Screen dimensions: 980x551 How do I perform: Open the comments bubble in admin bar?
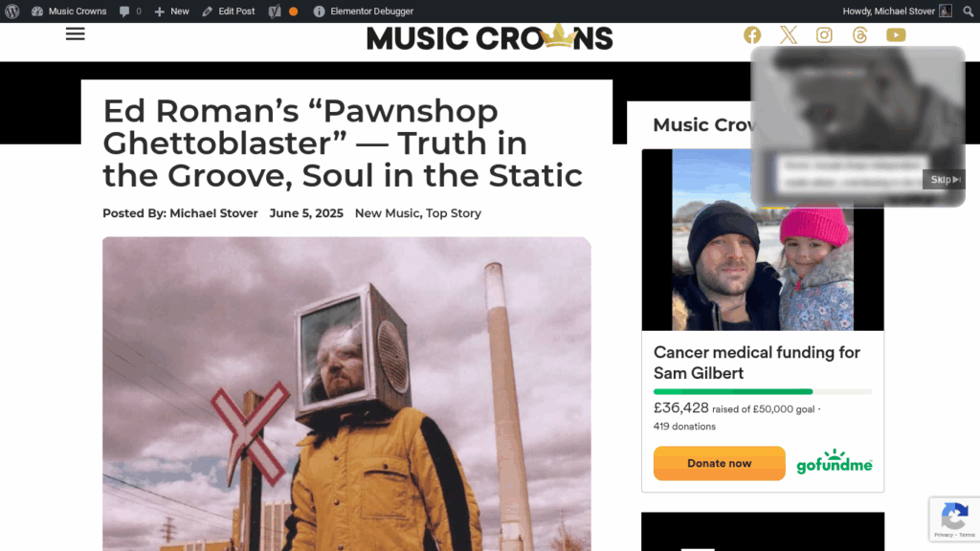pyautogui.click(x=130, y=11)
